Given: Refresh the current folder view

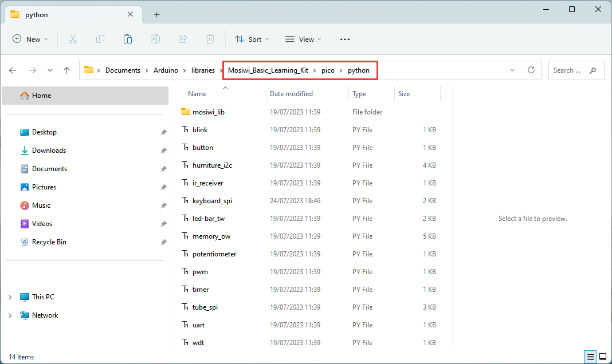Looking at the screenshot, I should (x=531, y=70).
